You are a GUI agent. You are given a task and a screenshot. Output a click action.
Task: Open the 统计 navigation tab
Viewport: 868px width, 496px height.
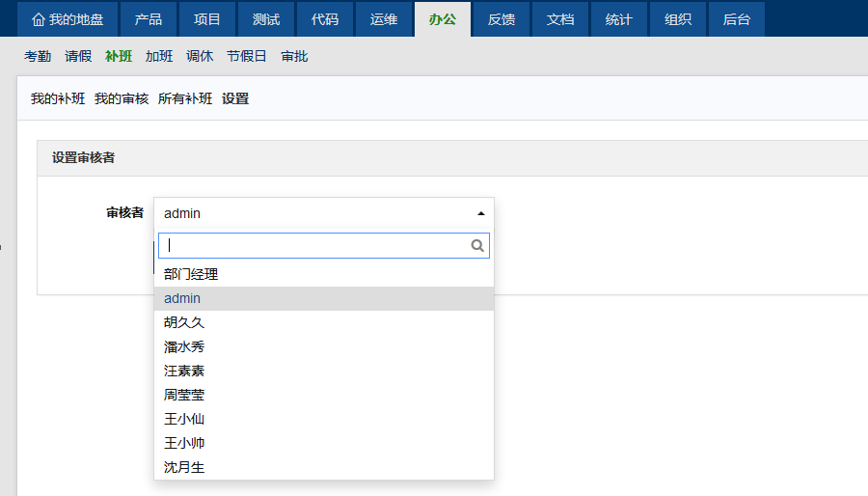coord(619,19)
